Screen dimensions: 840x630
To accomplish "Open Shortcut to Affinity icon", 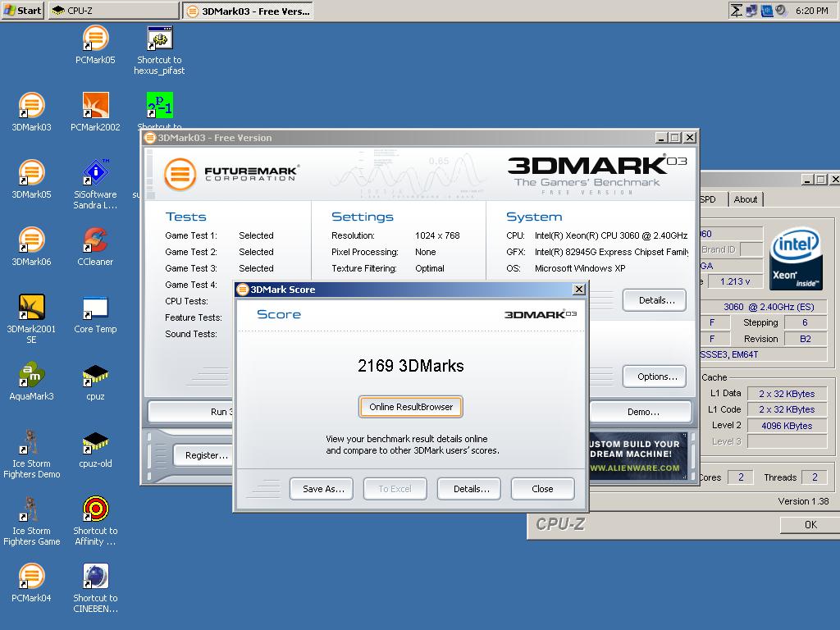I will [x=95, y=521].
